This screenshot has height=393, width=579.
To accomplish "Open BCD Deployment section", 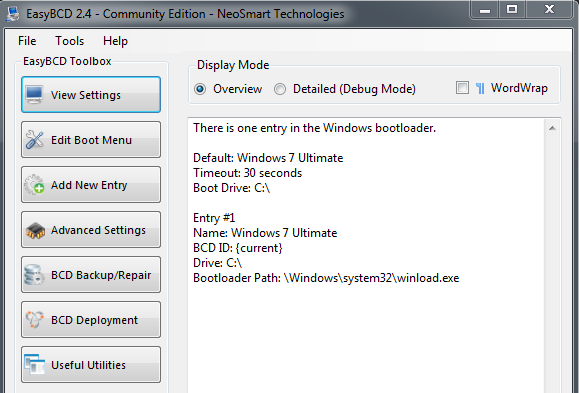I will pos(91,319).
